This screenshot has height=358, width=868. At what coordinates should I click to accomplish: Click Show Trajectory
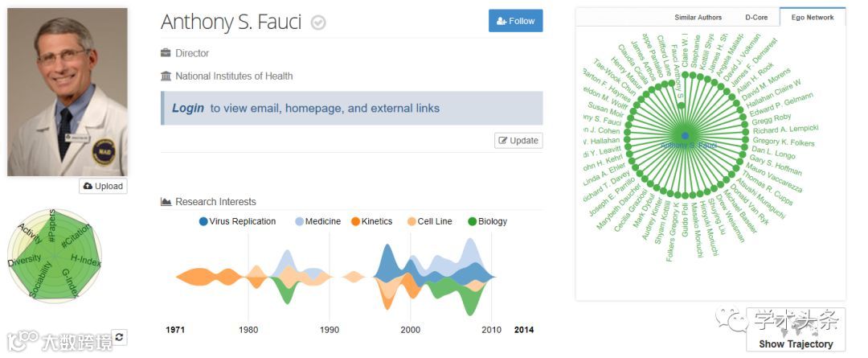click(x=796, y=344)
